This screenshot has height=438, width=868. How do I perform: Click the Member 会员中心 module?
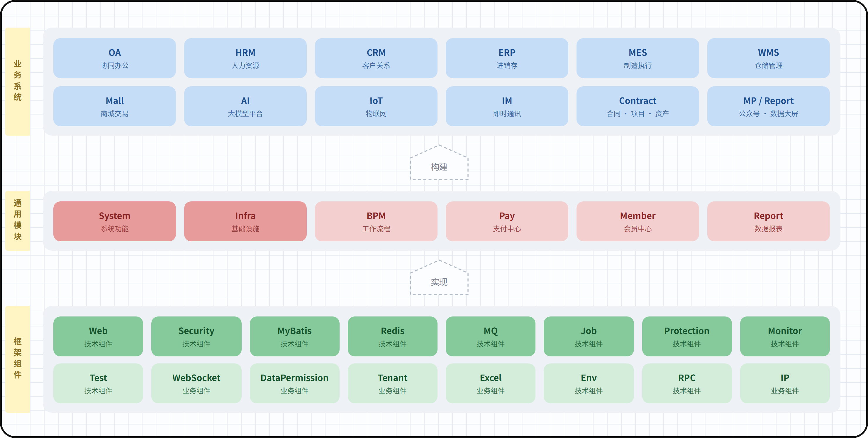[638, 221]
